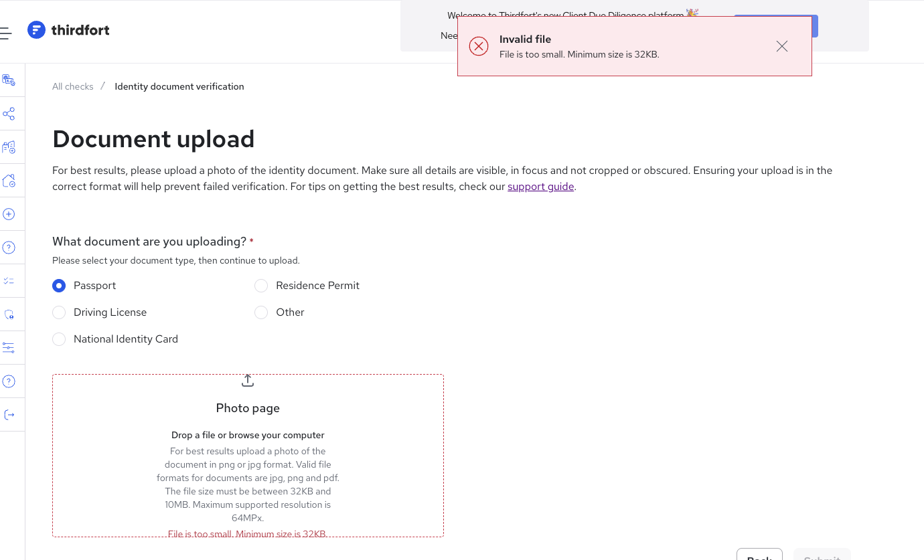Open the support guide link

[x=540, y=187]
